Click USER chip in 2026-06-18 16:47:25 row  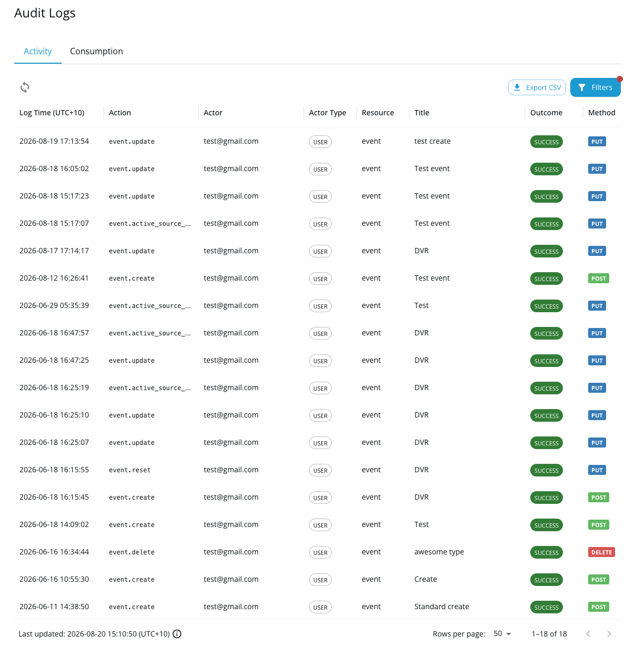(x=320, y=361)
